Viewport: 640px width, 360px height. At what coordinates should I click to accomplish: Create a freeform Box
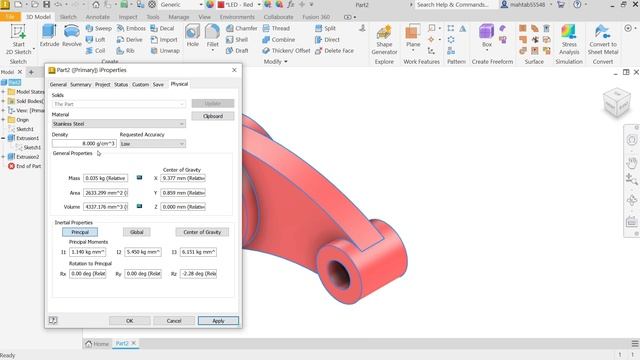(x=487, y=37)
